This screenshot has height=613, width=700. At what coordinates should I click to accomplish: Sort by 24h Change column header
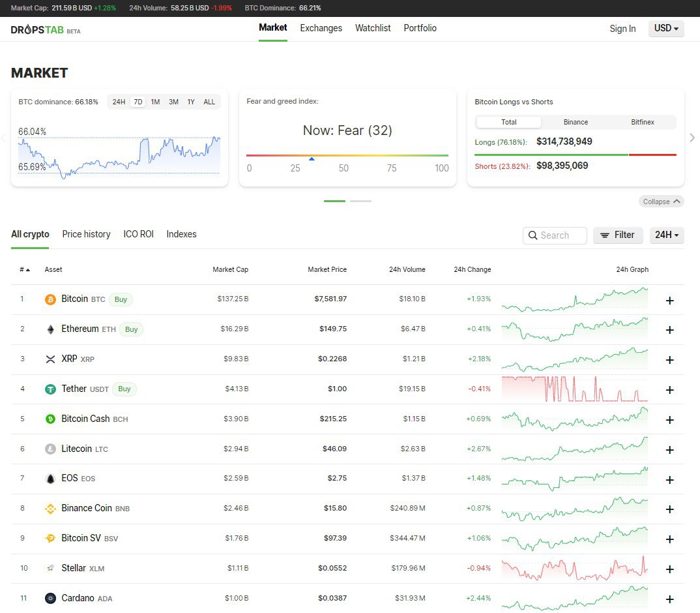pyautogui.click(x=473, y=269)
